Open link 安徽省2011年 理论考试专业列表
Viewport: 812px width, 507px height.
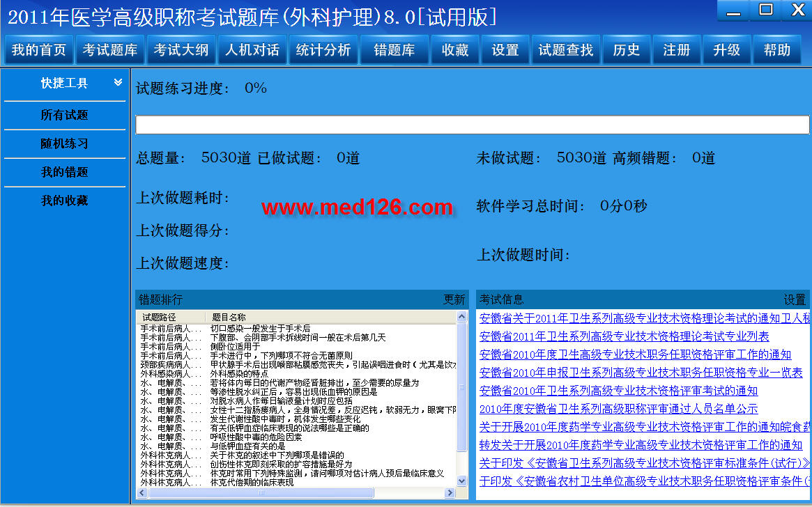coord(624,336)
